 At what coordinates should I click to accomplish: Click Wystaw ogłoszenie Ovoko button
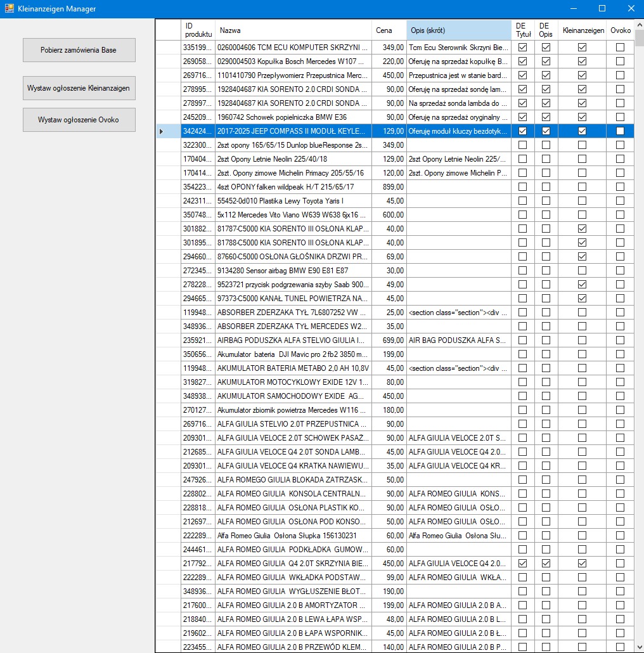(79, 120)
